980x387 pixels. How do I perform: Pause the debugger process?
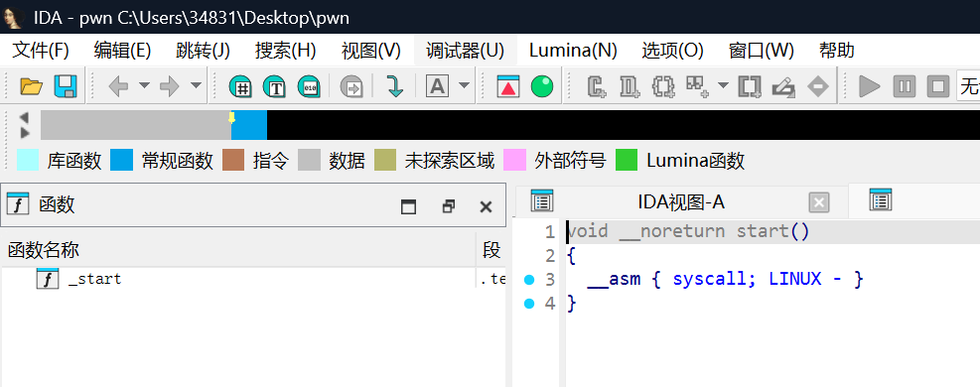click(x=904, y=86)
